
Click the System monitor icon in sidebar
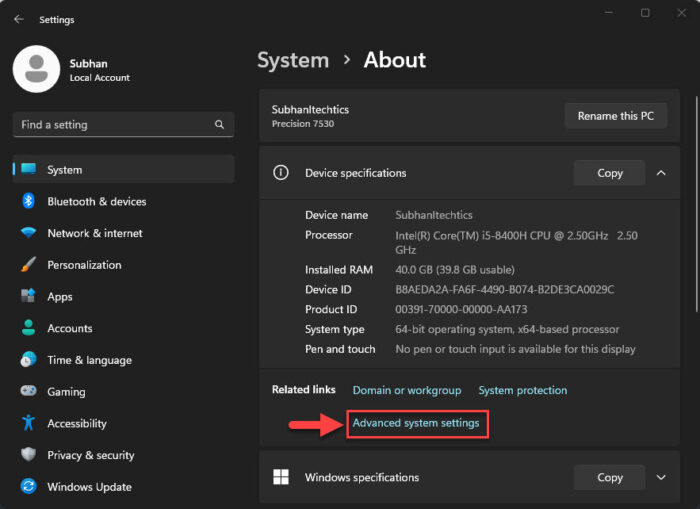pyautogui.click(x=29, y=169)
